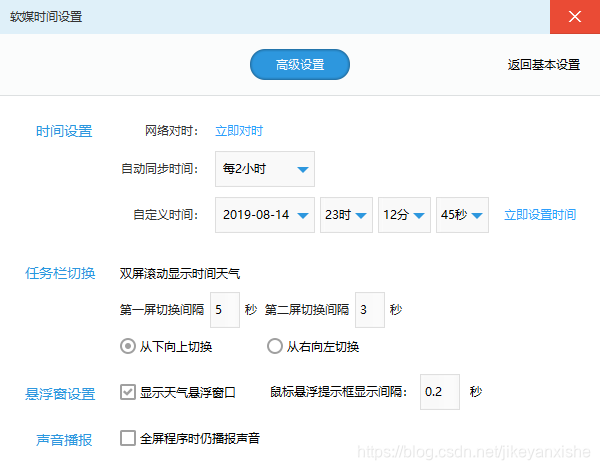Enable 全屏程序时仍播报声音 checkbox
600x470 pixels.
point(128,438)
